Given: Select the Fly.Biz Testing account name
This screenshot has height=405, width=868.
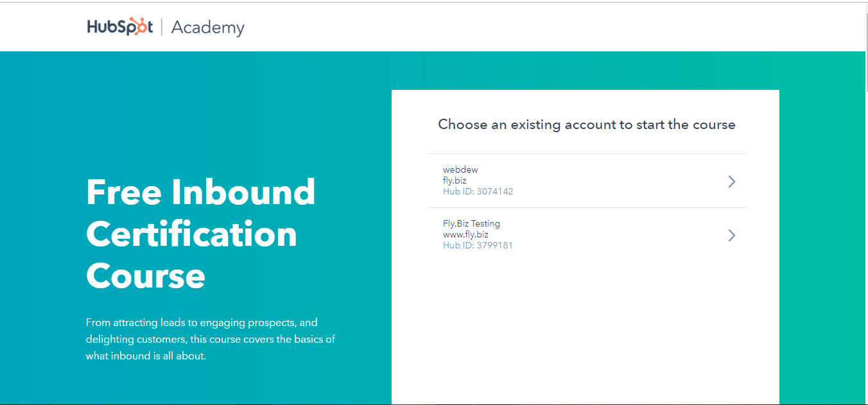Looking at the screenshot, I should tap(471, 224).
